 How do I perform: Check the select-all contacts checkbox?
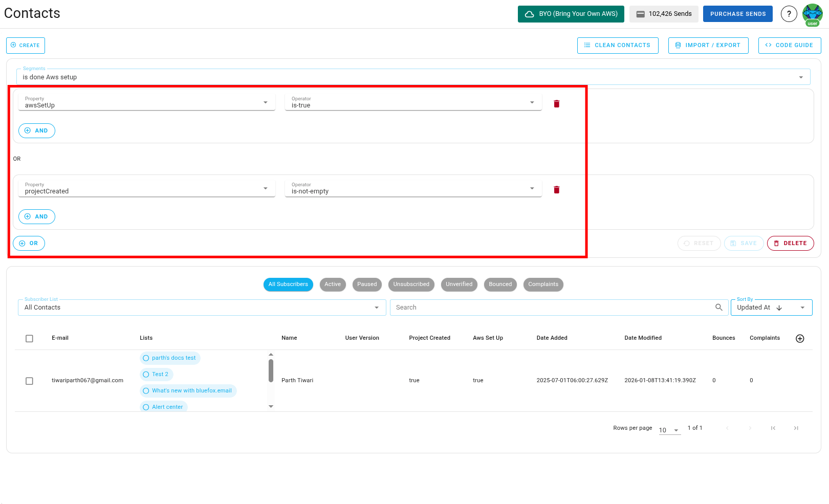click(x=29, y=338)
